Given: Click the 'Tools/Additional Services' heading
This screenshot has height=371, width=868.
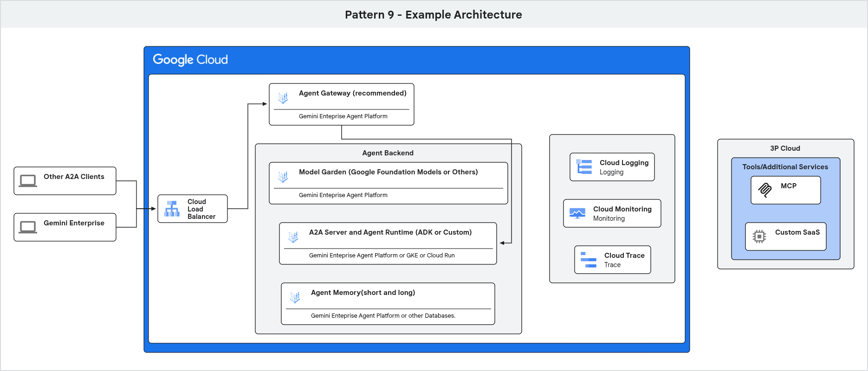Looking at the screenshot, I should coord(785,167).
